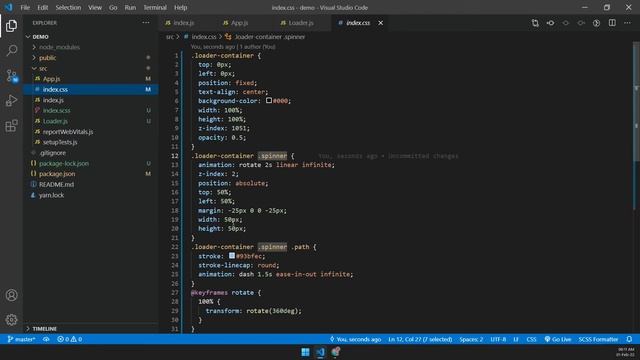Screen dimensions: 640x360
Task: Click the fourth icon in the editor toolbar
Action: [581, 23]
